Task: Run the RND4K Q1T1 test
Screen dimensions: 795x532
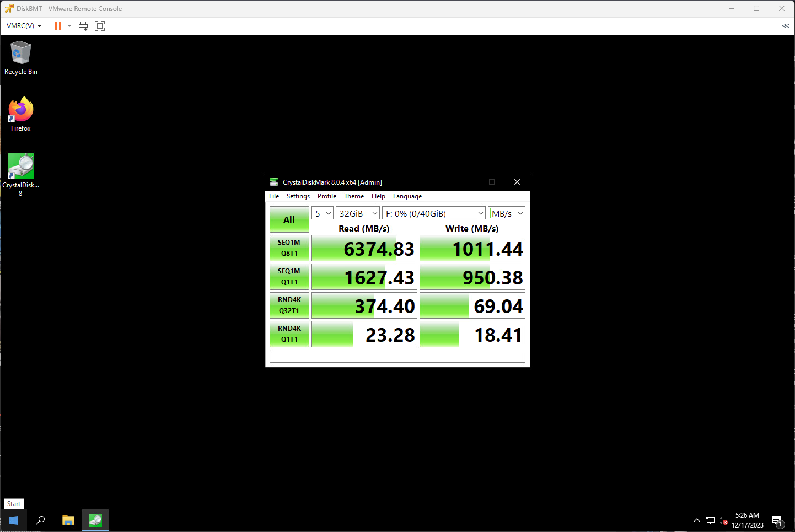Action: coord(289,334)
